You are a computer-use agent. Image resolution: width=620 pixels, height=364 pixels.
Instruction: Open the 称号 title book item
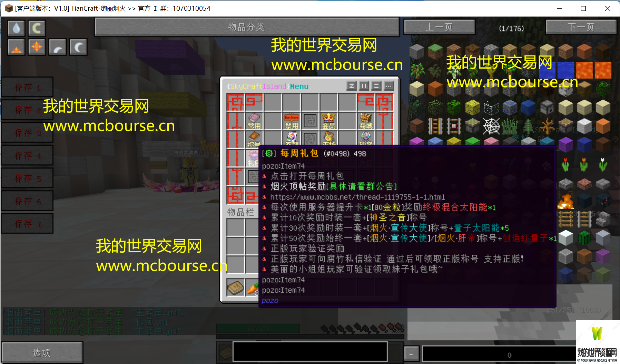click(x=254, y=139)
